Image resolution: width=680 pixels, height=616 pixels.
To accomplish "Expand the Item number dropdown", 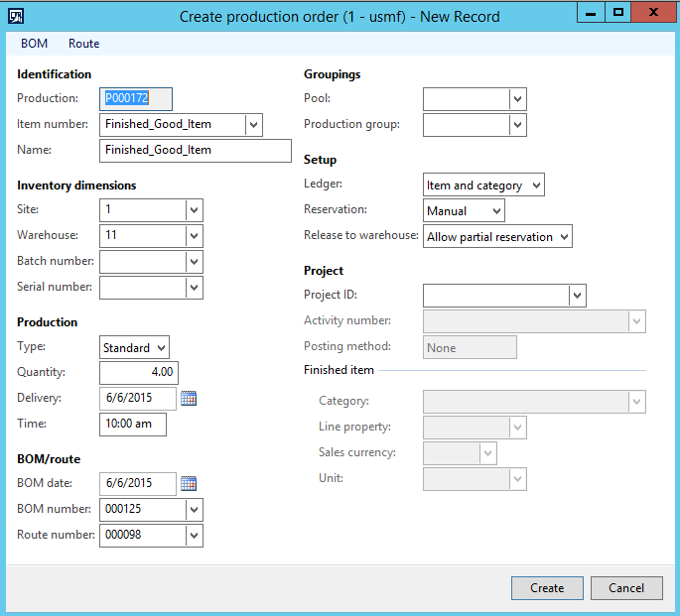I will coord(254,124).
